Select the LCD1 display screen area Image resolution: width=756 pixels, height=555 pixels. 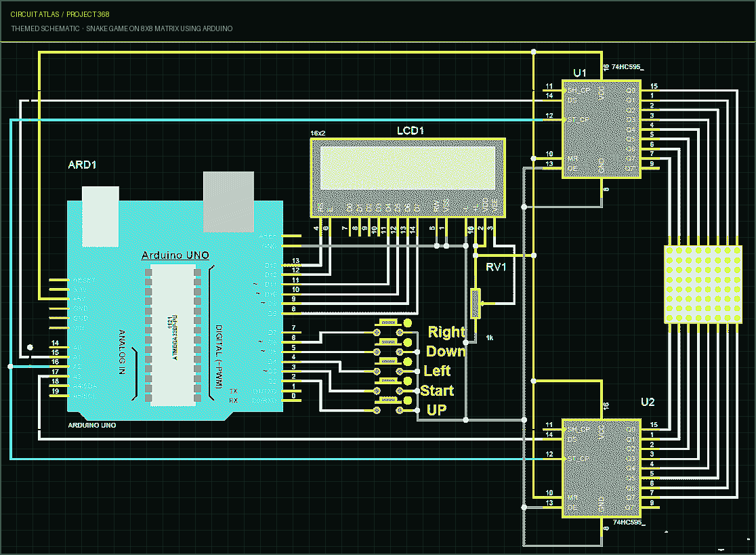point(408,168)
